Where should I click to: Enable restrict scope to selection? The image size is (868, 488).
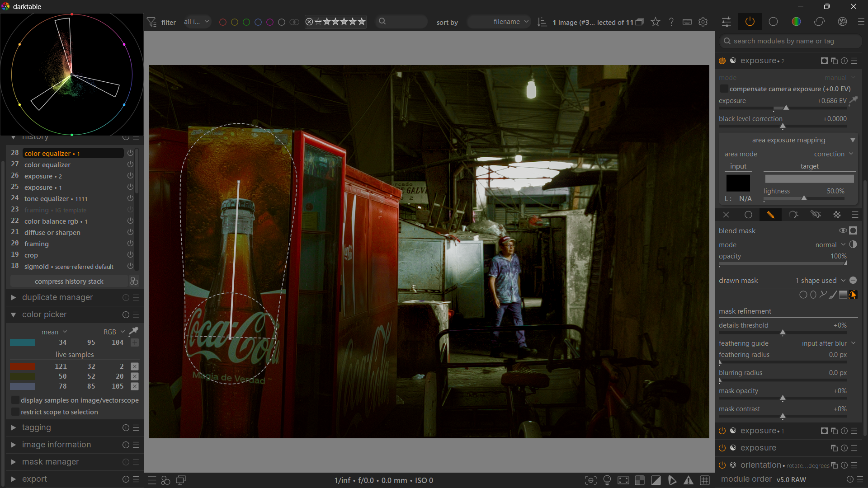click(15, 412)
